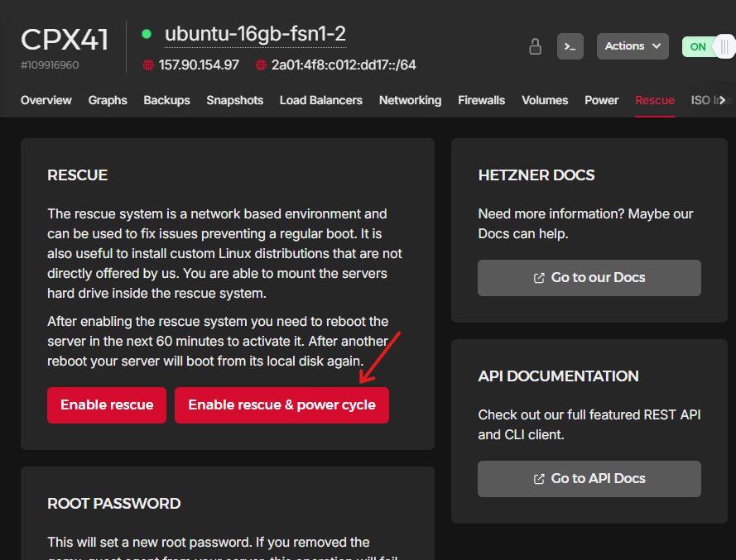Screen dimensions: 736x560
Task: Click globe icon beside IPv4 address
Action: [148, 65]
